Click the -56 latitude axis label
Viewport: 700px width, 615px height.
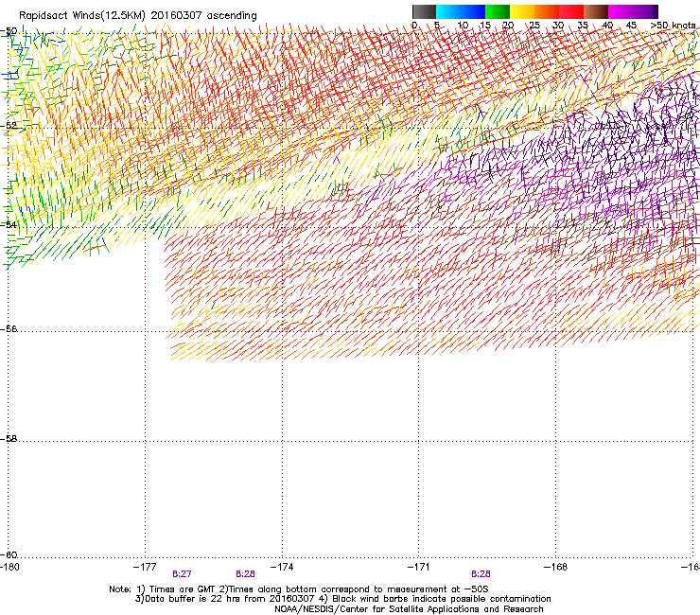[x=9, y=329]
